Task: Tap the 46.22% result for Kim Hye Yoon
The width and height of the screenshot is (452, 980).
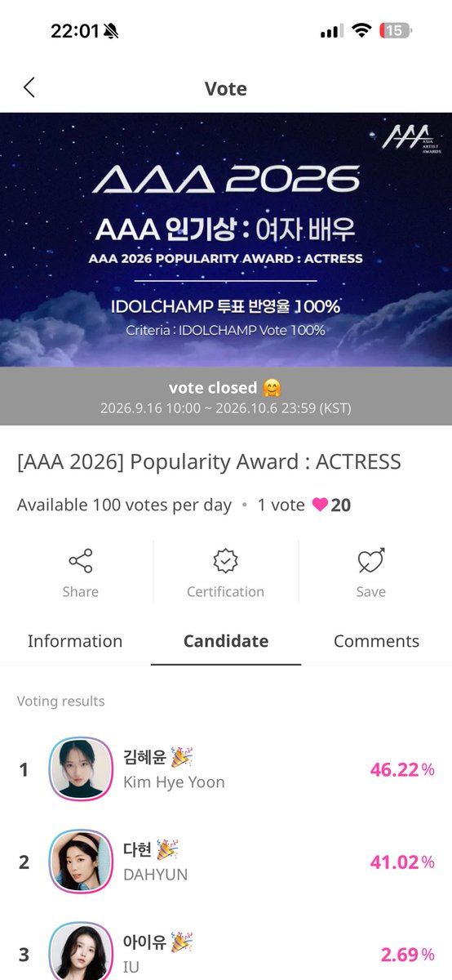Action: coord(402,769)
